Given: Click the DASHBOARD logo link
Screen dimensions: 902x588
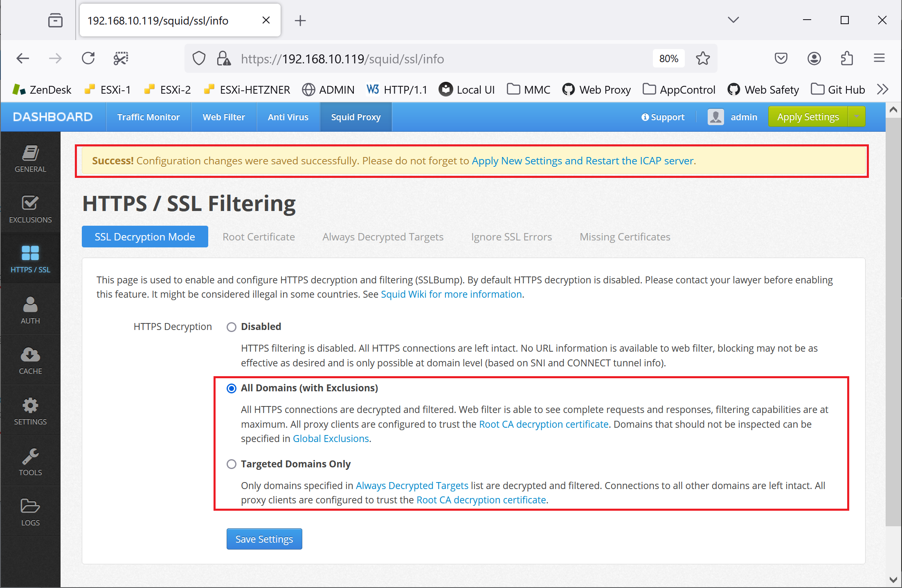Looking at the screenshot, I should 53,117.
